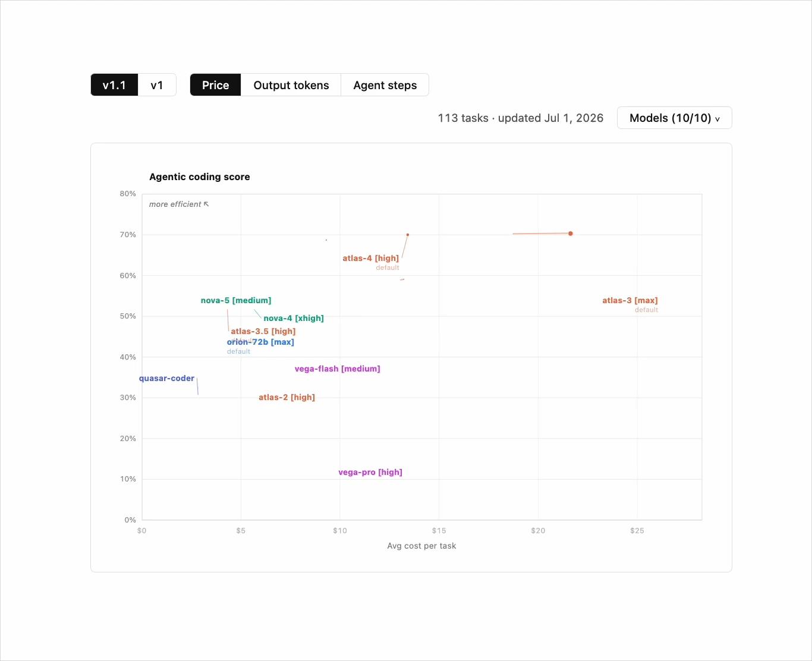812x661 pixels.
Task: Click the vega-pro [high] label
Action: coord(370,472)
